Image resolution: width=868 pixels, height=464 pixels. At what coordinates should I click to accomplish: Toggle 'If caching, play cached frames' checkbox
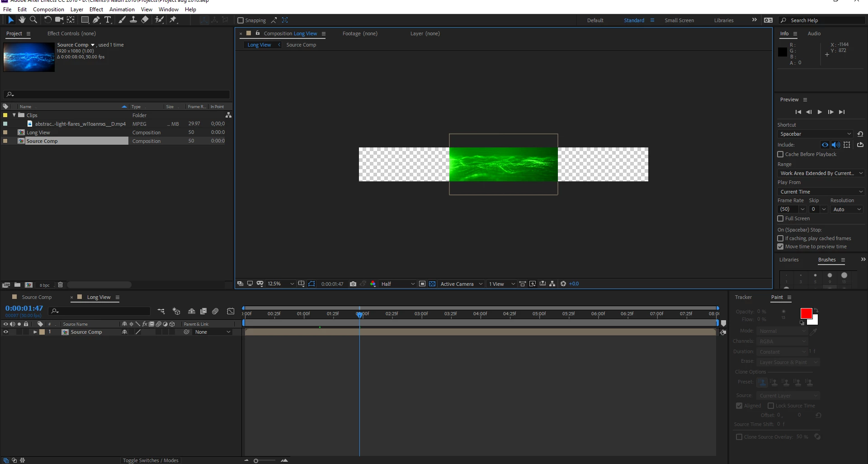point(780,238)
